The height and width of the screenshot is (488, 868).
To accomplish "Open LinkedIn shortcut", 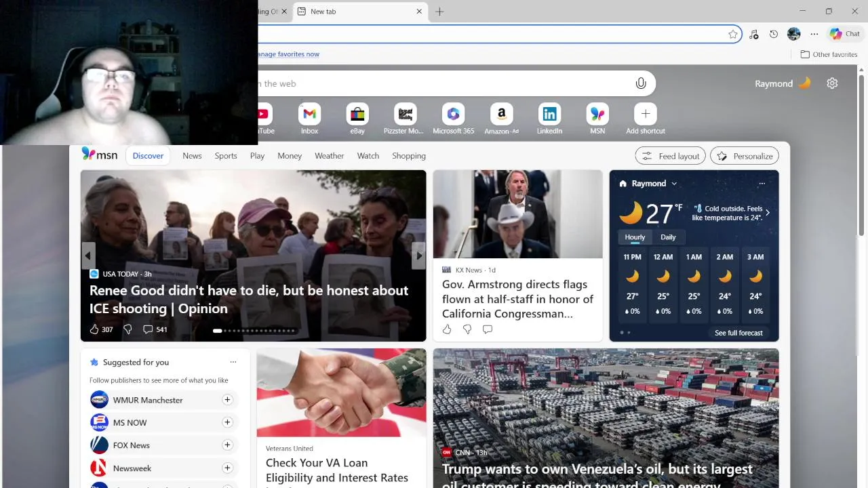I will (549, 119).
